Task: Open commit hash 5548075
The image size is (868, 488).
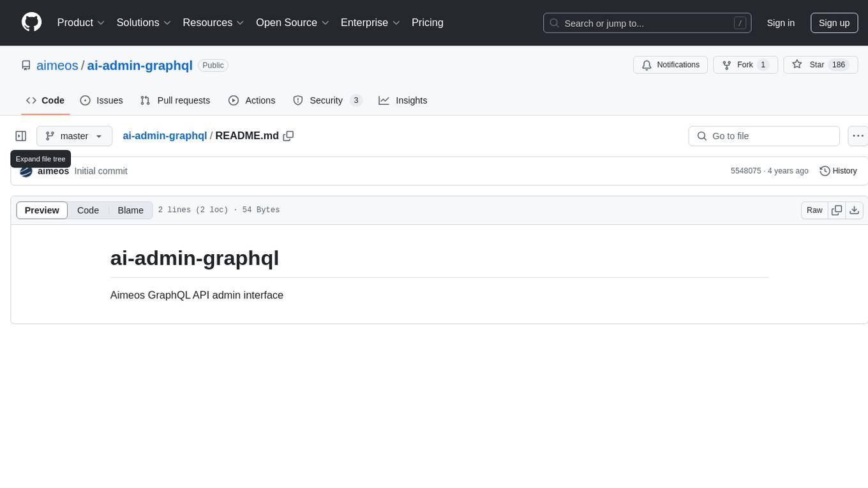Action: click(x=746, y=171)
